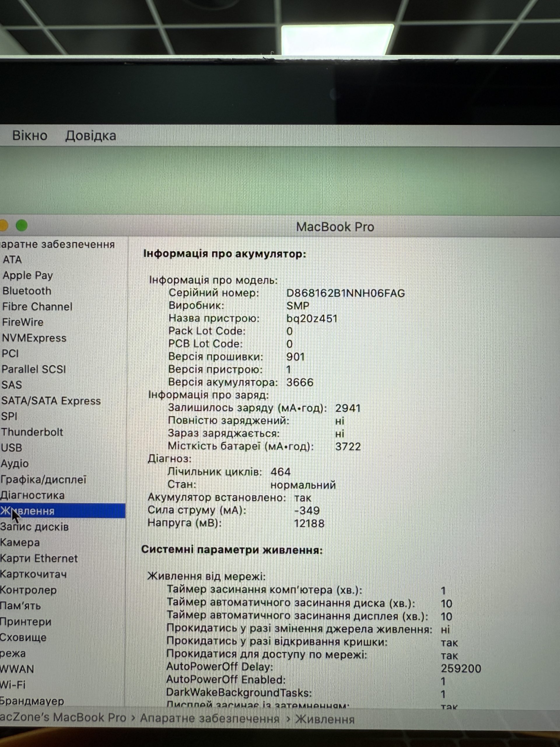Image resolution: width=560 pixels, height=747 pixels.
Task: Click the DarkWakeBackgroundTasks label
Action: point(239,693)
